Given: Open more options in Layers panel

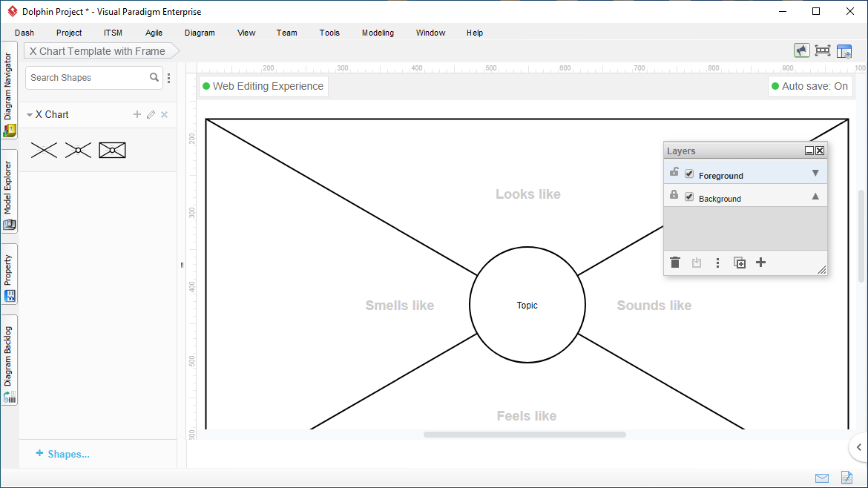Looking at the screenshot, I should 717,263.
